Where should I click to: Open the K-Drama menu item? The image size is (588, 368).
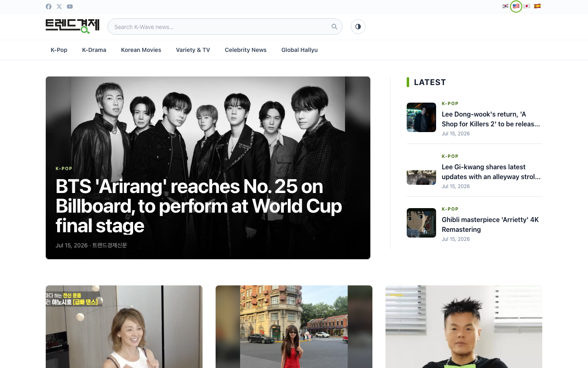(x=94, y=50)
